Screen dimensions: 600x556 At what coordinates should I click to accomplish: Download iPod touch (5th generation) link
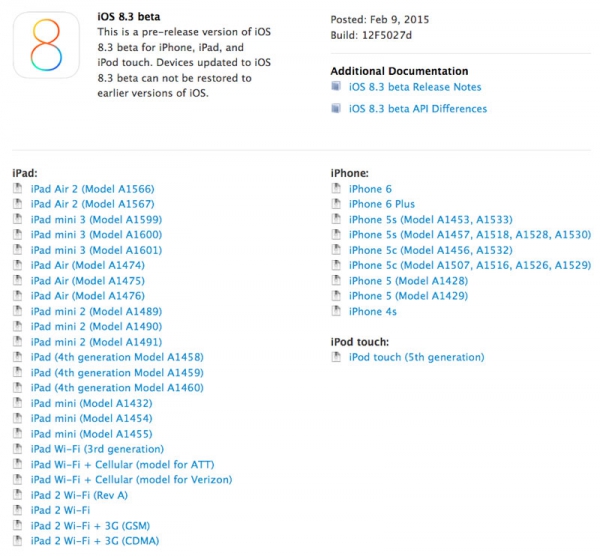pos(416,357)
